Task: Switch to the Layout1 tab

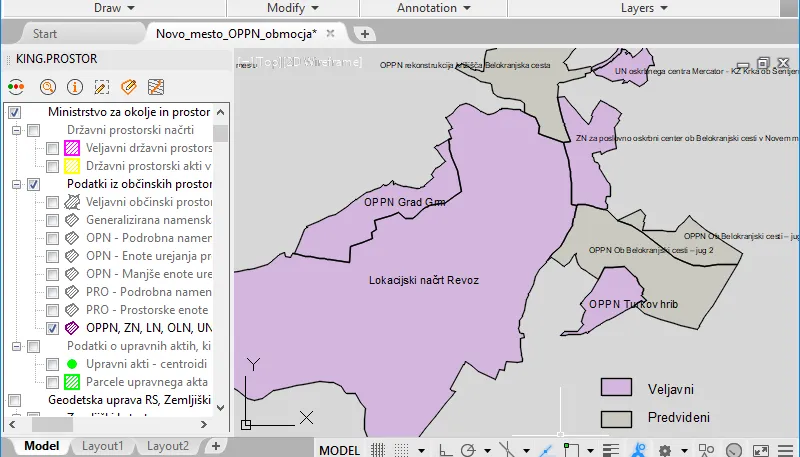Action: tap(103, 446)
